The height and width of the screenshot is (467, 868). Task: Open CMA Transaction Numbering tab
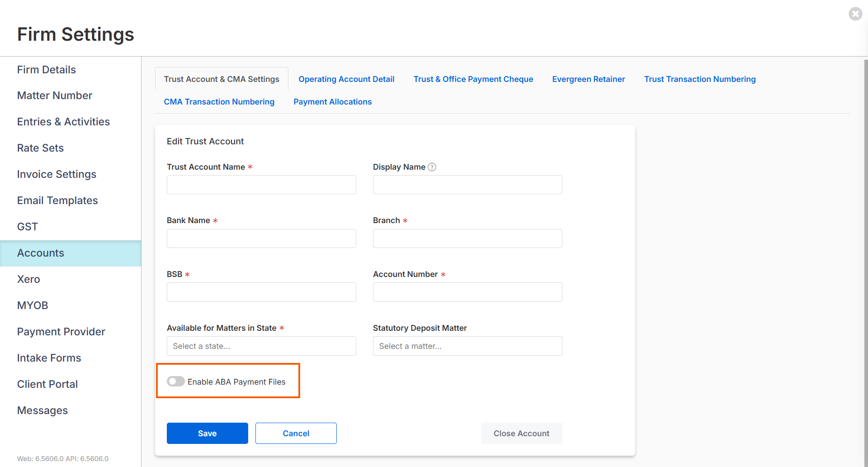219,102
